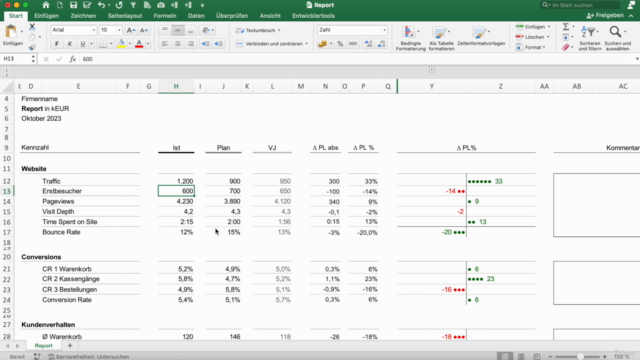Open the Ansicht tab
The image size is (640, 360).
[270, 16]
